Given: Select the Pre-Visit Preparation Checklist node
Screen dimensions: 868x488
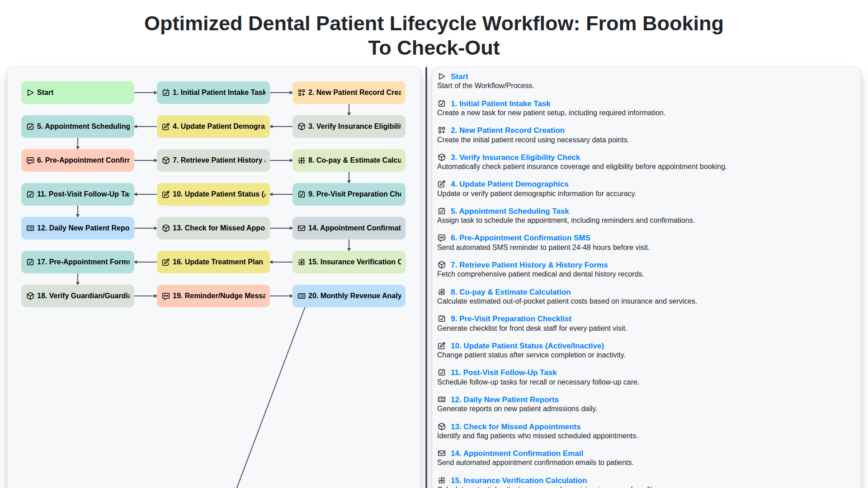Looking at the screenshot, I should point(349,194).
